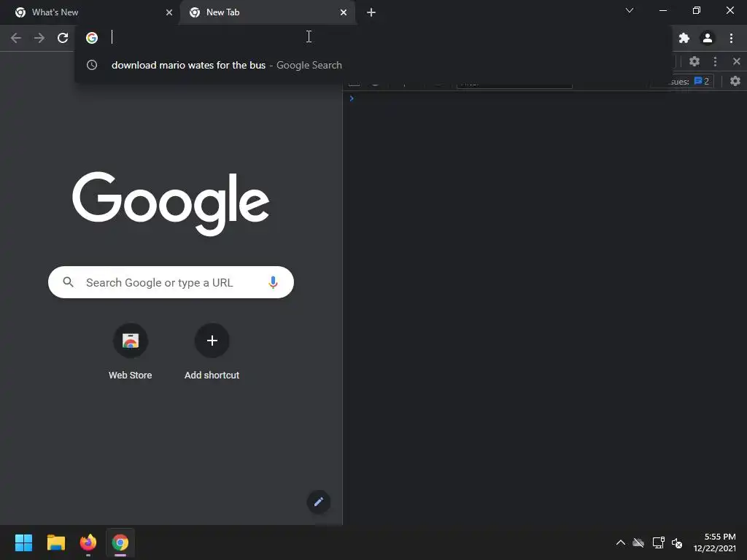Launch Firefox from the taskbar
Image resolution: width=747 pixels, height=560 pixels.
click(88, 542)
